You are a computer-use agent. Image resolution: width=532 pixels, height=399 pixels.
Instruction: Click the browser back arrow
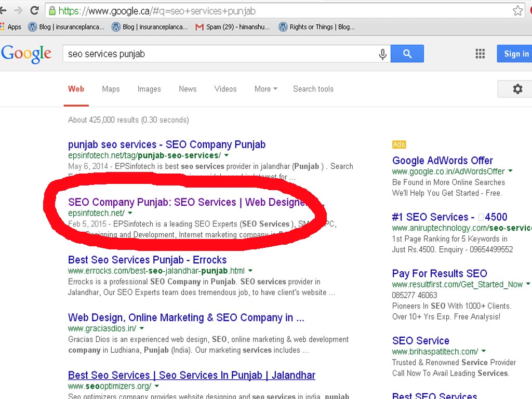point(3,10)
